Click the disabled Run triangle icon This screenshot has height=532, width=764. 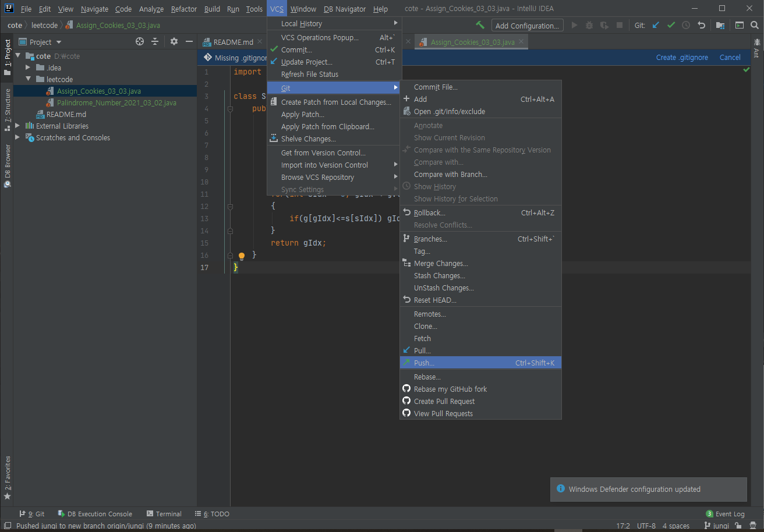pyautogui.click(x=575, y=25)
